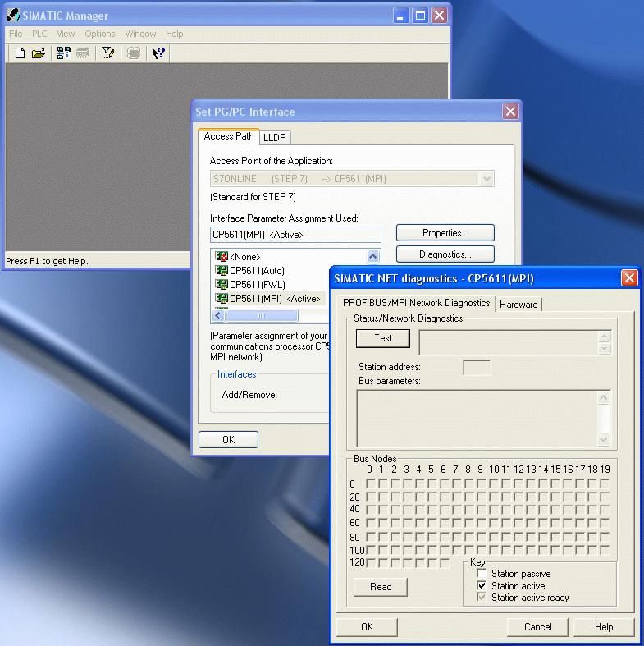Click the configure network toolbar icon
Viewport: 644px width, 646px height.
(134, 53)
